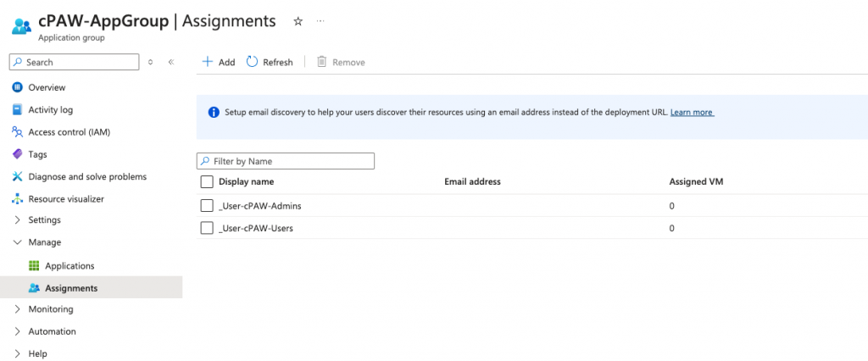Click the Remove button label
This screenshot has height=361, width=868.
pos(348,63)
